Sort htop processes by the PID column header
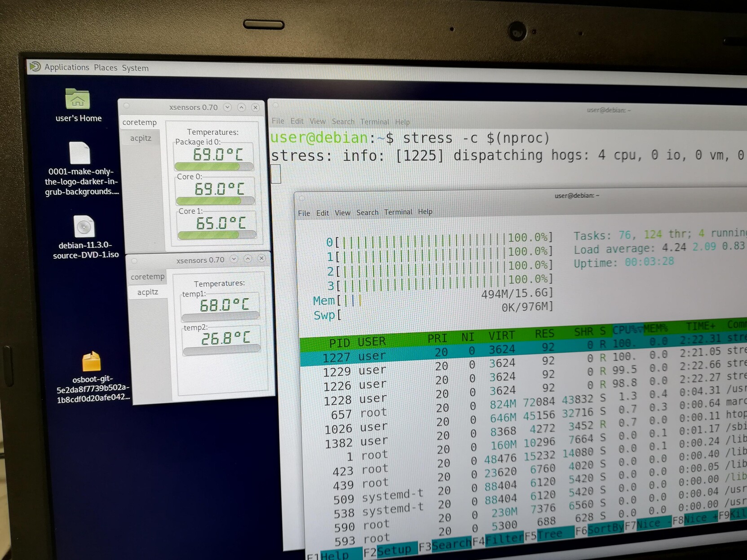747x560 pixels. pos(339,343)
